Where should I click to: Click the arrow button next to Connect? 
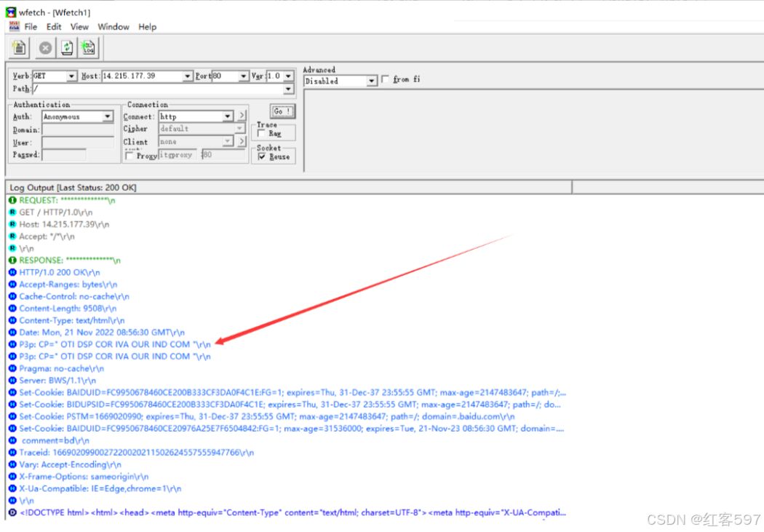coord(242,116)
